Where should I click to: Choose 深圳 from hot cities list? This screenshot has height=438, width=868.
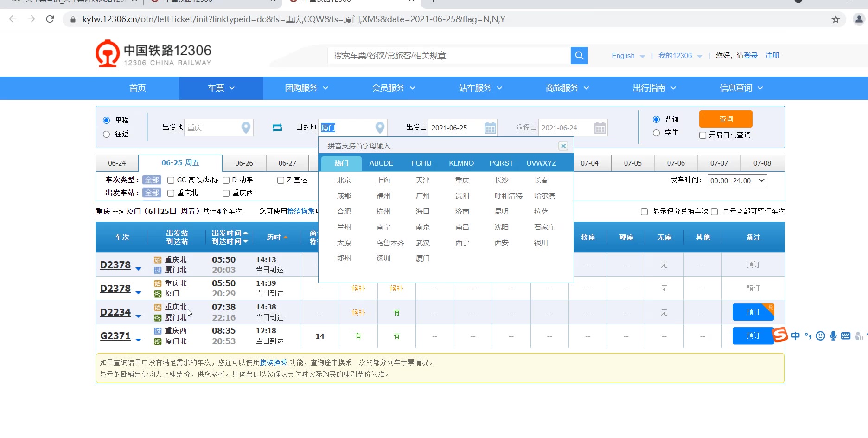pyautogui.click(x=383, y=258)
